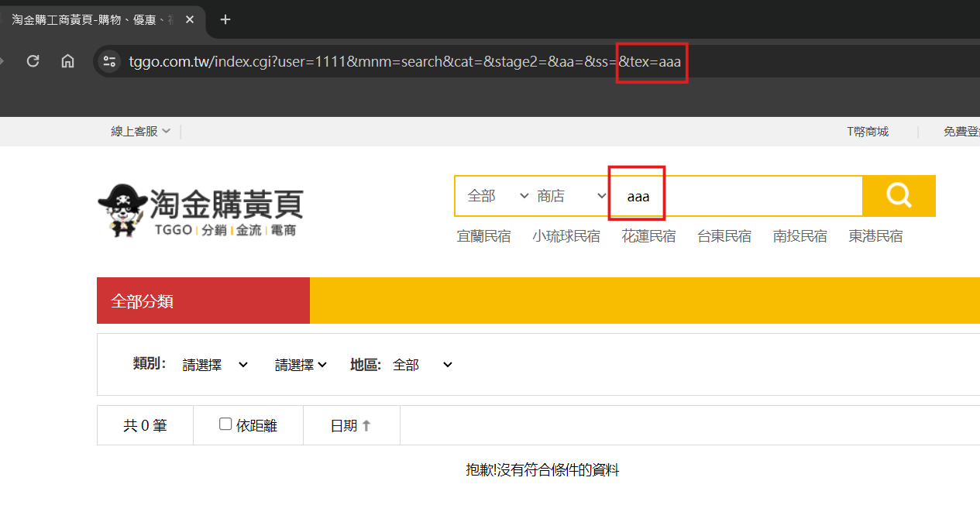Open site information icon in address bar

point(109,61)
